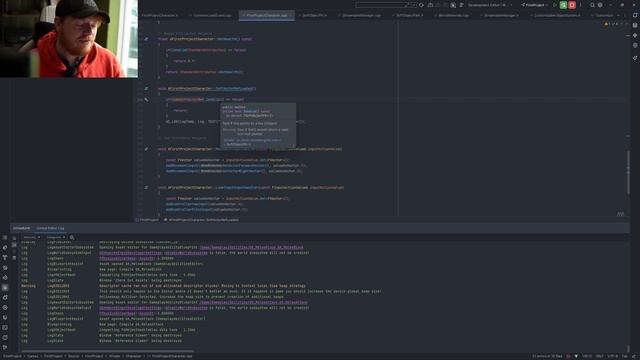Switch to the CustomizableObjectSystem.h editor tab
Screen dimensions: 640x360
[557, 16]
